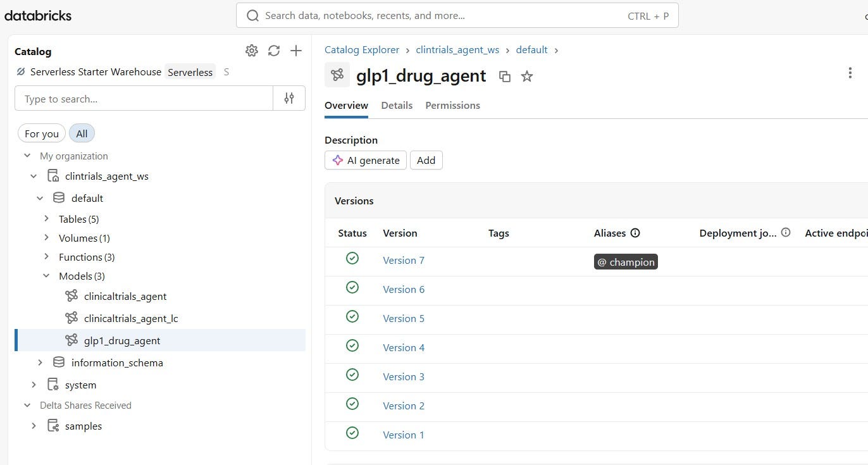Click the clintrials_agent_ws catalog icon
This screenshot has height=465, width=868.
pos(53,176)
